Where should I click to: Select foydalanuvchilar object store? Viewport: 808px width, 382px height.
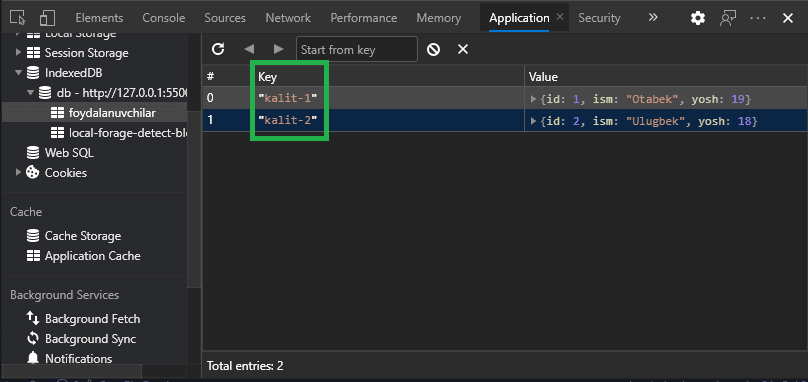click(x=112, y=112)
